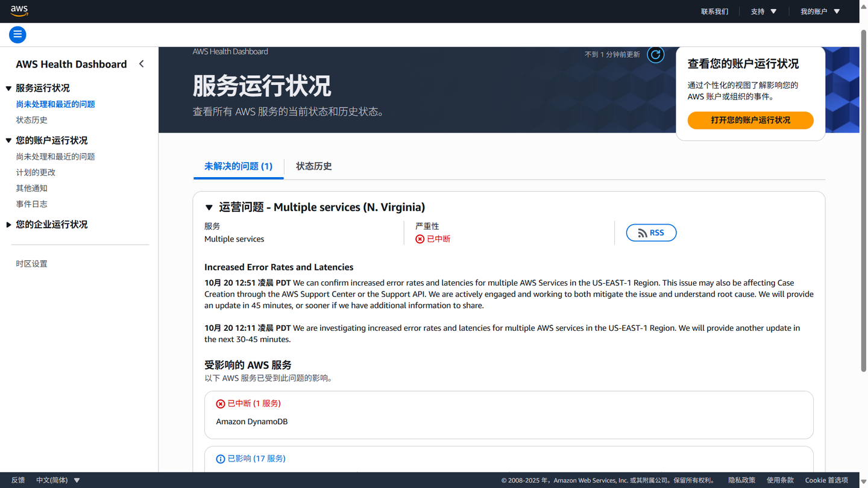Collapse the left sidebar with the chevron
Image resolution: width=868 pixels, height=488 pixels.
click(x=141, y=63)
